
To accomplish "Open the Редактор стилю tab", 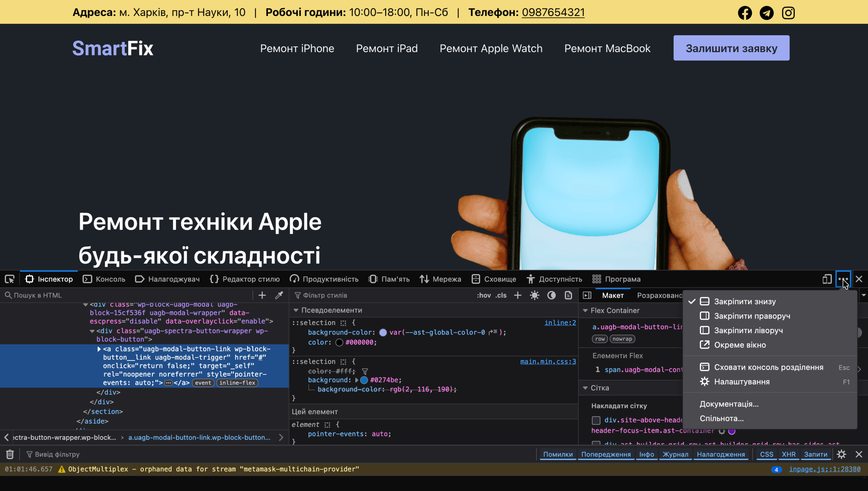I will pos(244,279).
